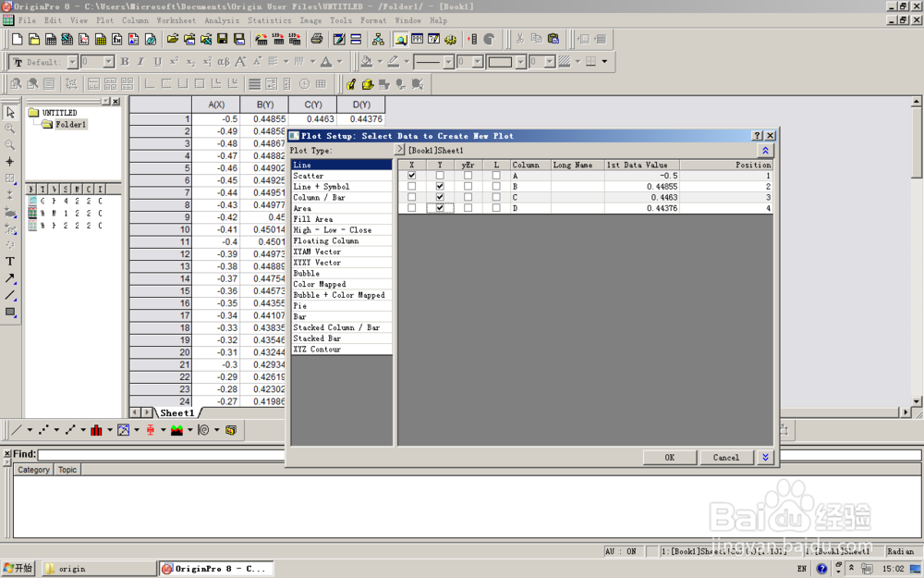This screenshot has width=924, height=578.
Task: Toggle Underline text formatting
Action: click(157, 61)
